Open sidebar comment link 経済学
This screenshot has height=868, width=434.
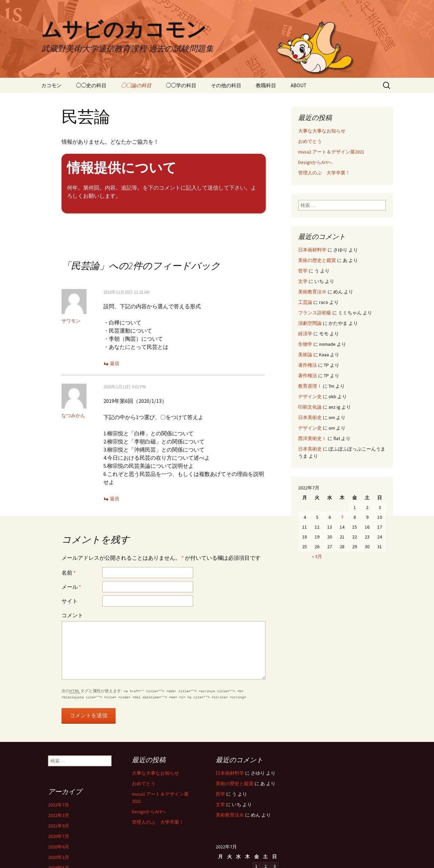[305, 334]
